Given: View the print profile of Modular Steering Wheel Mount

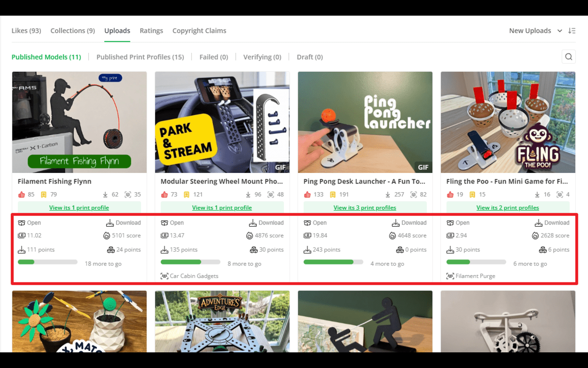Looking at the screenshot, I should point(222,207).
